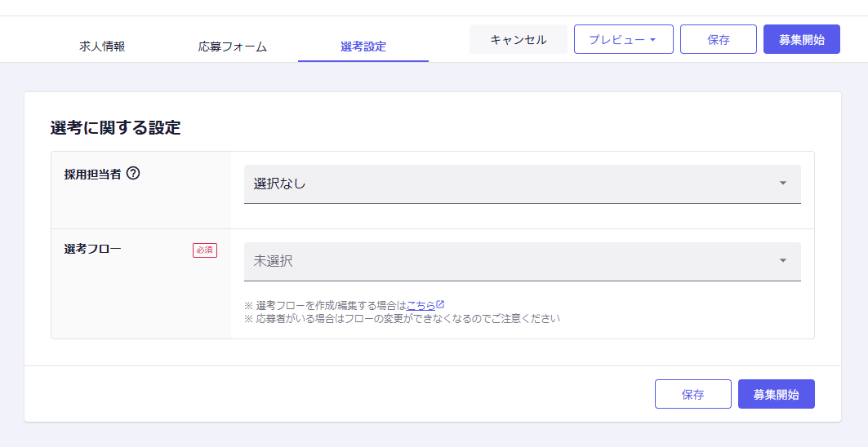Click the external link icon after こちら
The image size is (868, 447).
click(x=440, y=304)
